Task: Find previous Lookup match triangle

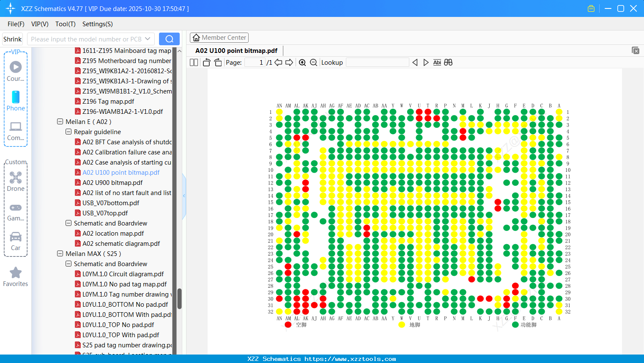Action: pos(415,63)
